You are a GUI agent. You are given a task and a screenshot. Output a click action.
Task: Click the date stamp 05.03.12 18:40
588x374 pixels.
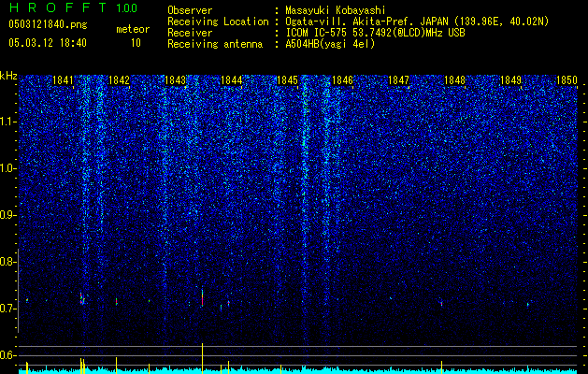tap(48, 43)
